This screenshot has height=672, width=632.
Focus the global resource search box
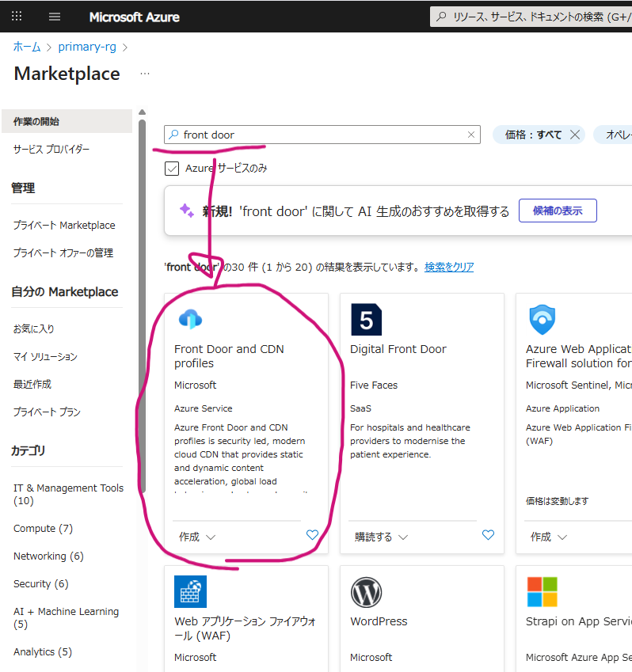531,17
